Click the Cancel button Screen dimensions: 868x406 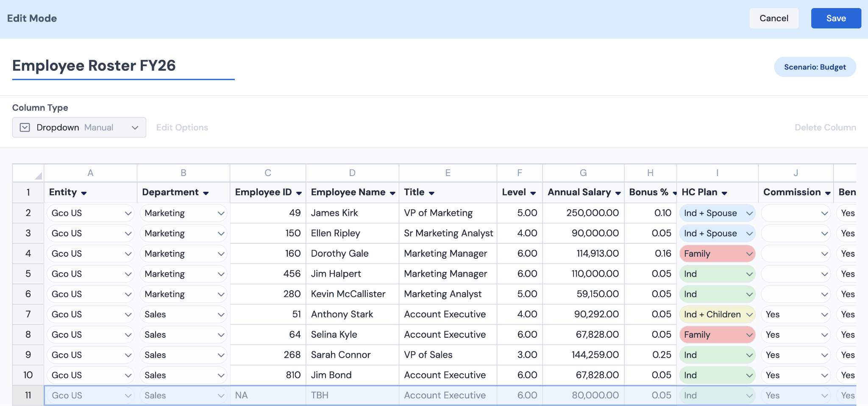coord(774,18)
